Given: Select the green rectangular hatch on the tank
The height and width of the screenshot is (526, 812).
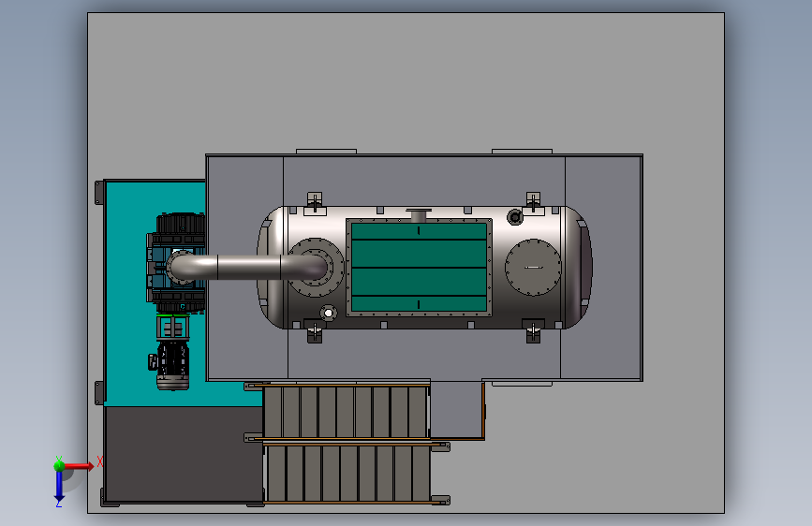Looking at the screenshot, I should coord(419,267).
